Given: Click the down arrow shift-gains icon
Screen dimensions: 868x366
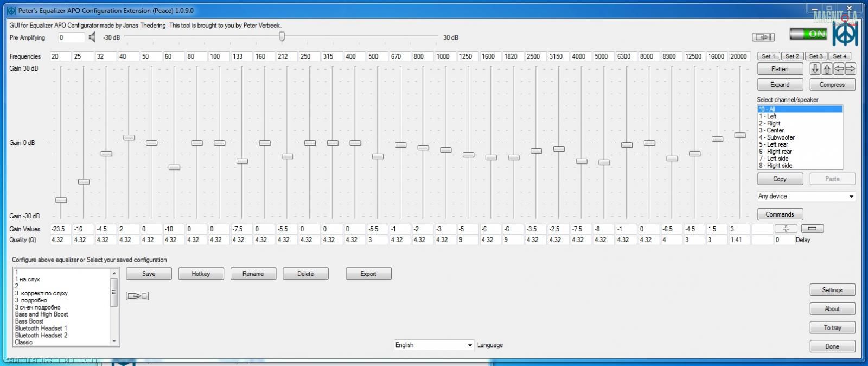Looking at the screenshot, I should [815, 69].
